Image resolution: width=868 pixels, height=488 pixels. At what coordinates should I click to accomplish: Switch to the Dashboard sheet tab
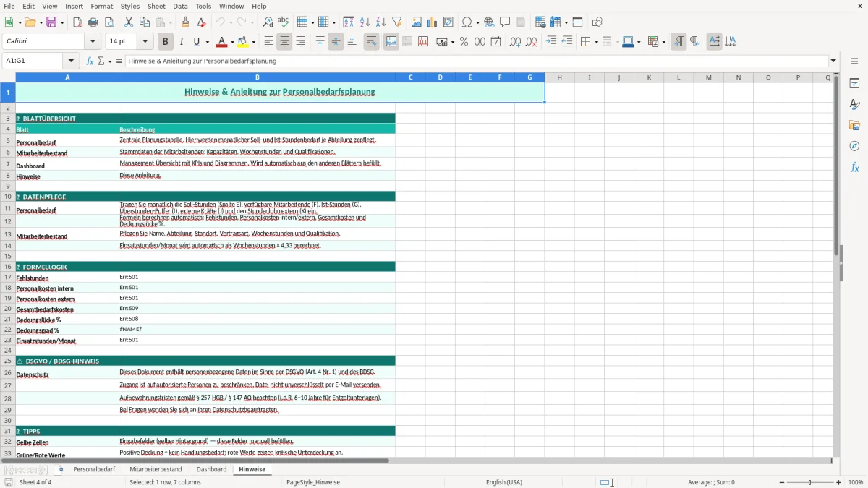tap(212, 469)
